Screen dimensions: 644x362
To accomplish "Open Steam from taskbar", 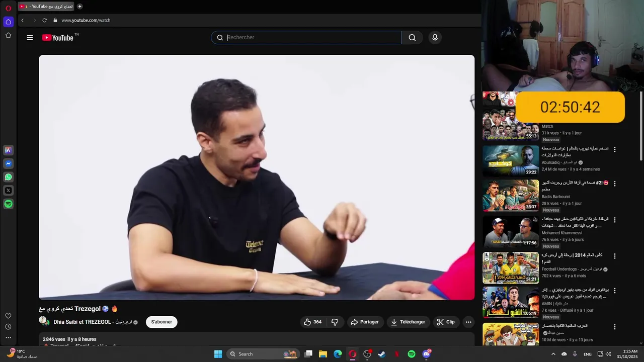I will [382, 354].
